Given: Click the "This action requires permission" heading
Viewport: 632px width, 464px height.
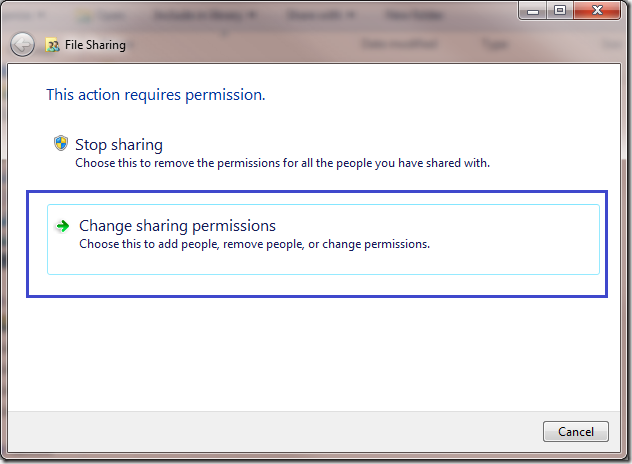Looking at the screenshot, I should tap(156, 95).
